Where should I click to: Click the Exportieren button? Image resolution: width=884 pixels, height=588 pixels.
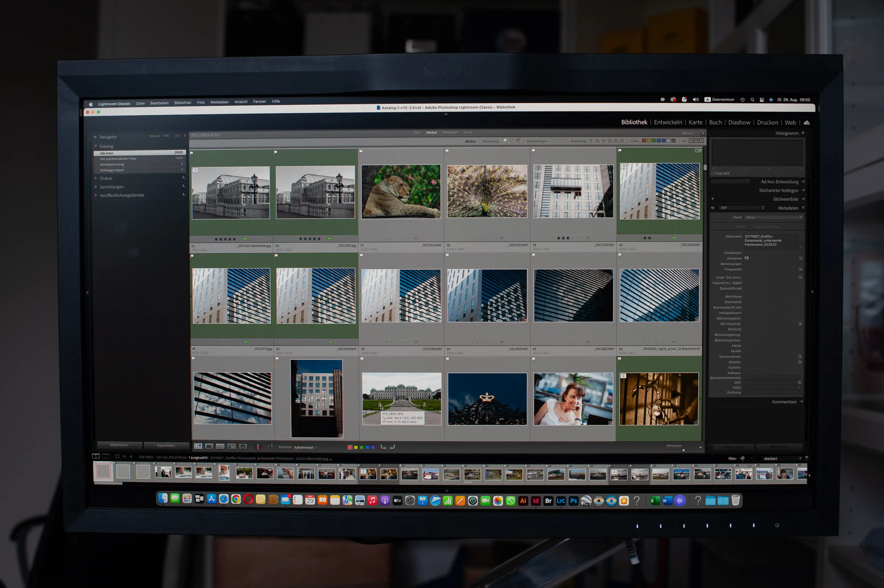pyautogui.click(x=167, y=445)
